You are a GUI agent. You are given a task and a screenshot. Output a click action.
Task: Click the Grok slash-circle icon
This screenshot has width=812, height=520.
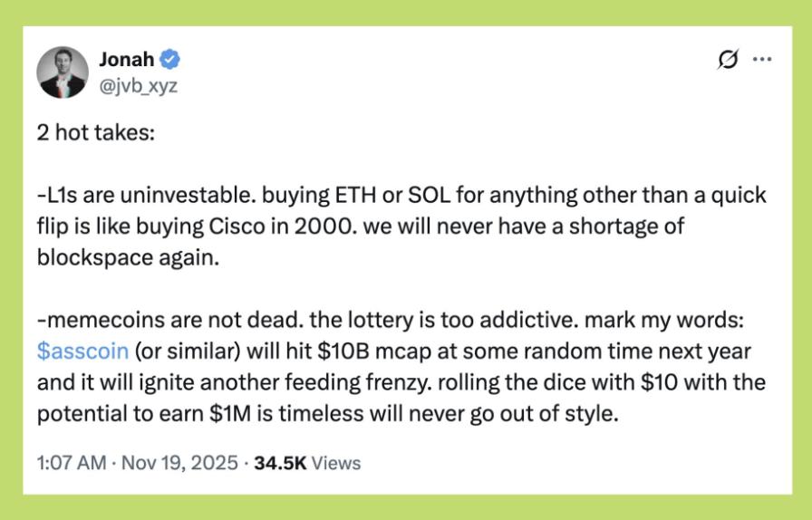727,60
